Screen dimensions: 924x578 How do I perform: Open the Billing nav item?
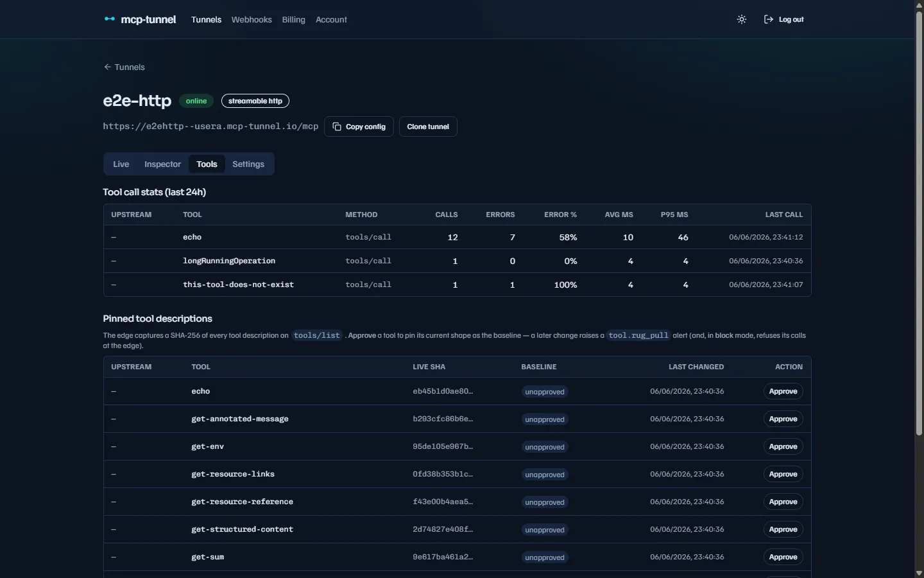[293, 19]
